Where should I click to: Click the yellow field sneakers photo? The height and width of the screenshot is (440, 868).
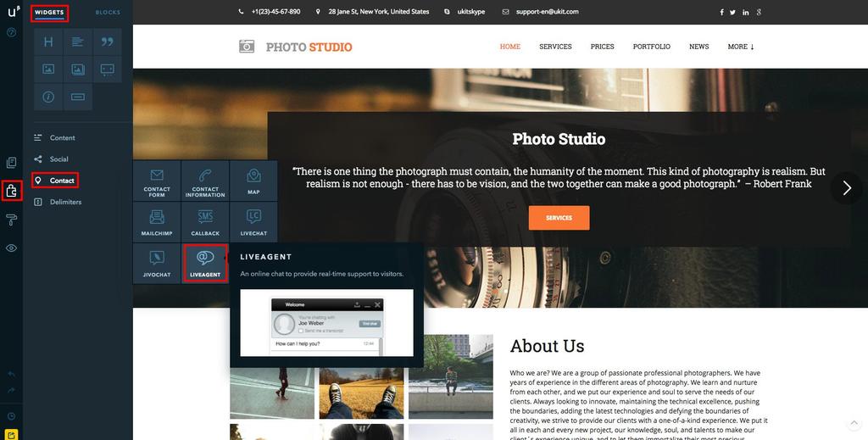tap(361, 393)
